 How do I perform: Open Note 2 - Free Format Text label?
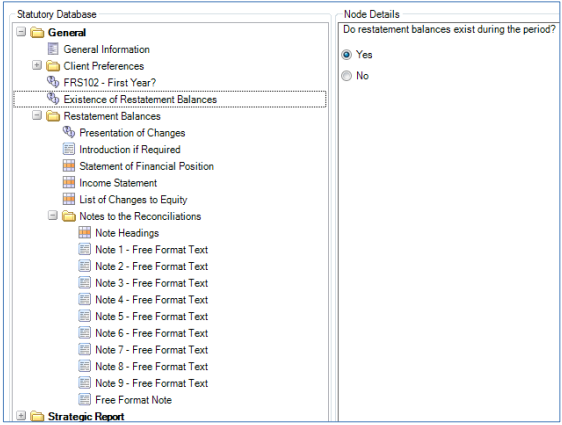(x=152, y=267)
